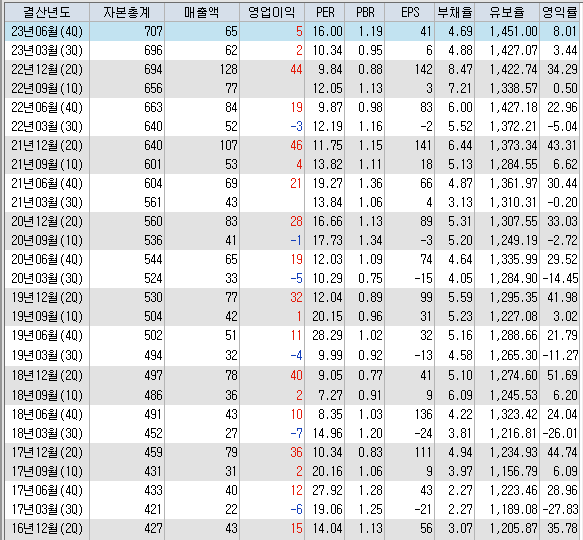Screen dimensions: 583x540
Task: Click PER value 28.29
Action: [x=327, y=335]
